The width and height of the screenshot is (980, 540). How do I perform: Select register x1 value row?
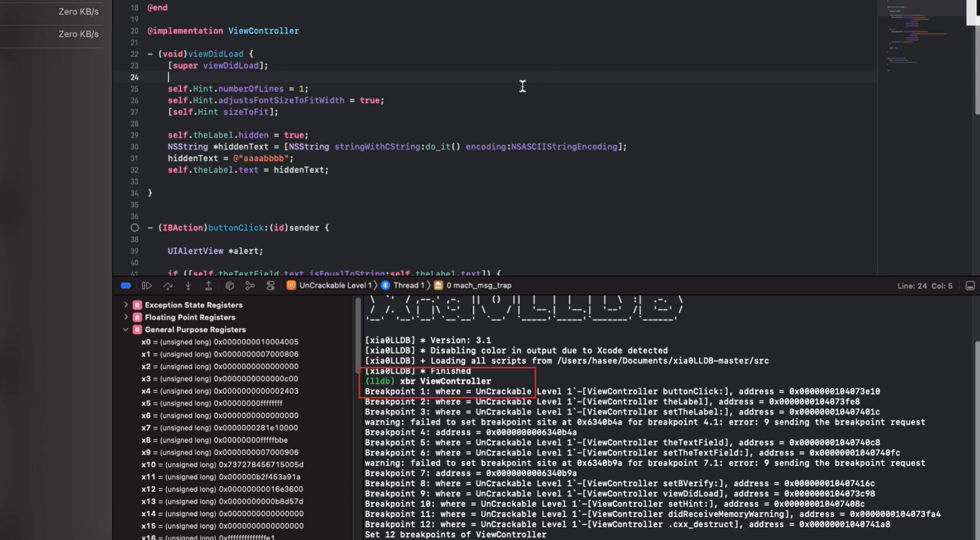(220, 354)
